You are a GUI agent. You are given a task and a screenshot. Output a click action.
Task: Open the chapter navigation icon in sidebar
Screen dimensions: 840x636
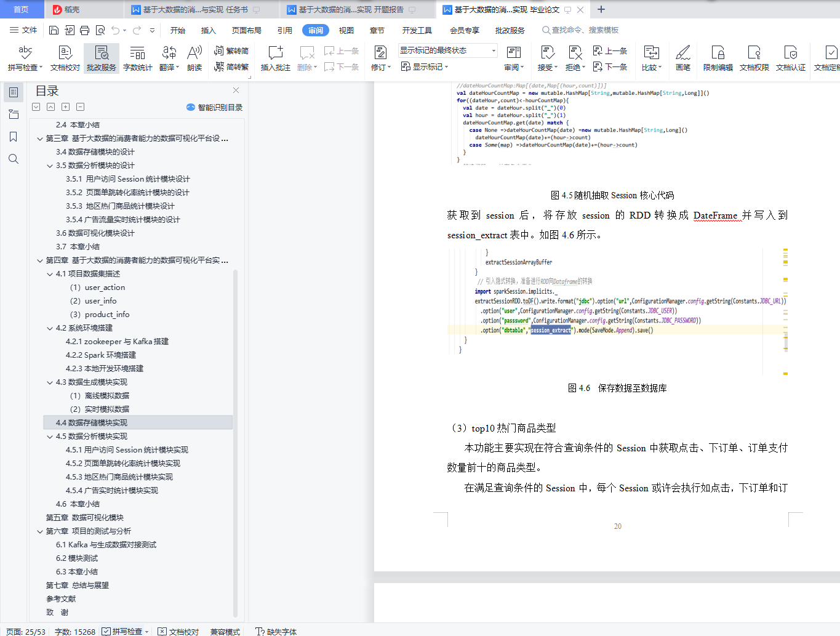click(x=14, y=115)
